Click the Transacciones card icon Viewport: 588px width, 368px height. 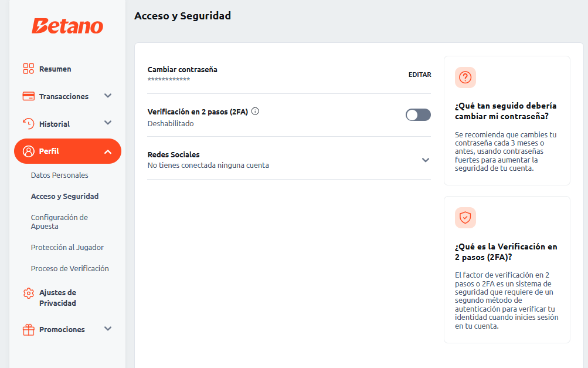(29, 96)
